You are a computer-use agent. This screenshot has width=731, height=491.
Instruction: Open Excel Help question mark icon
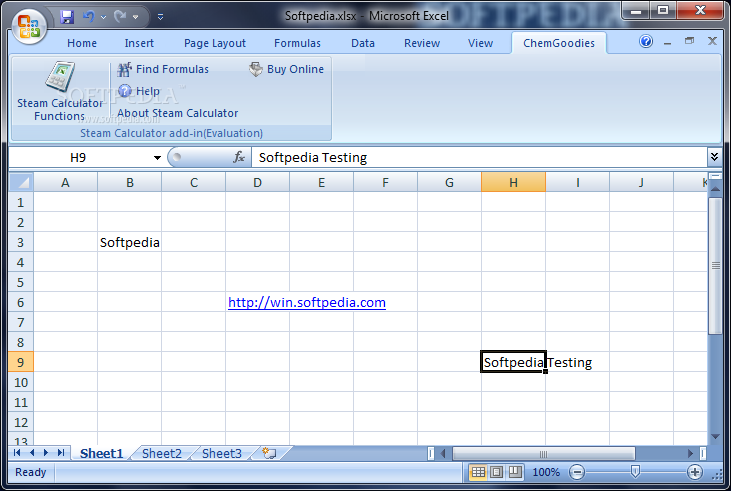pos(646,41)
